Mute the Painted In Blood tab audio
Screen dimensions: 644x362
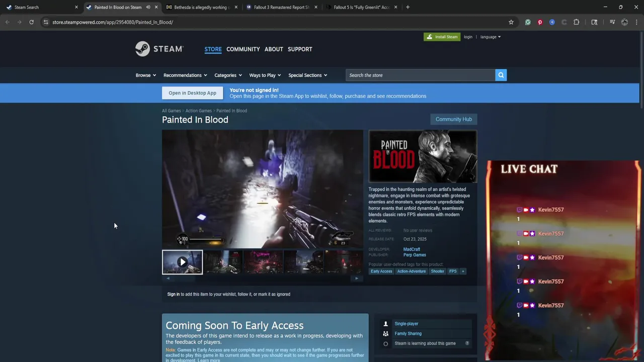point(148,7)
